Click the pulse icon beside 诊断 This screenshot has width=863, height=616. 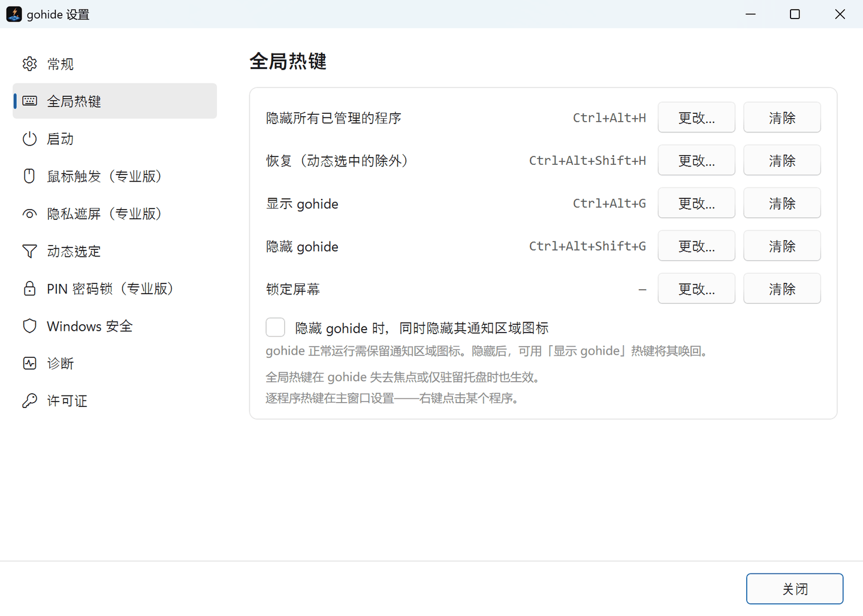tap(29, 363)
